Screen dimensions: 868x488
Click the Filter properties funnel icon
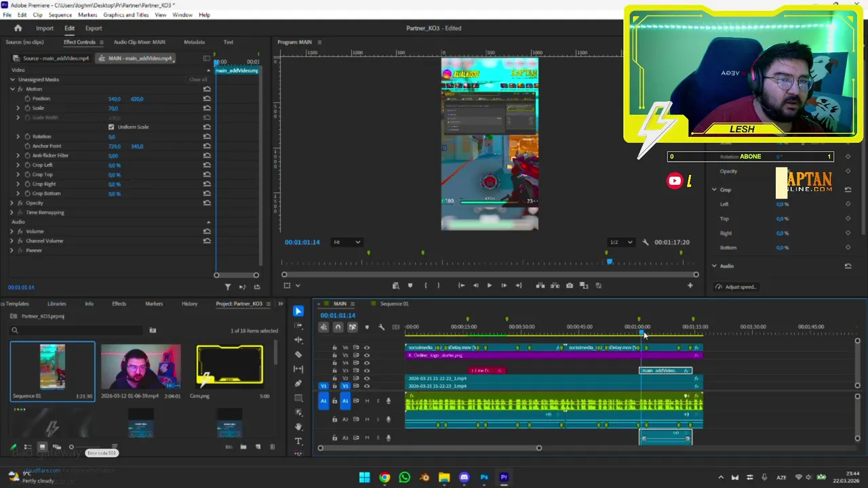click(x=228, y=287)
